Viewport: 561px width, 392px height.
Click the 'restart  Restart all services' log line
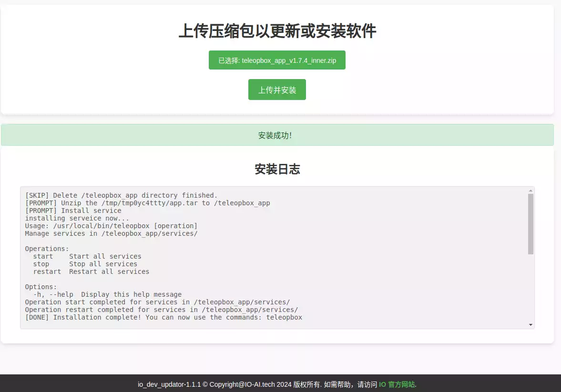click(91, 271)
